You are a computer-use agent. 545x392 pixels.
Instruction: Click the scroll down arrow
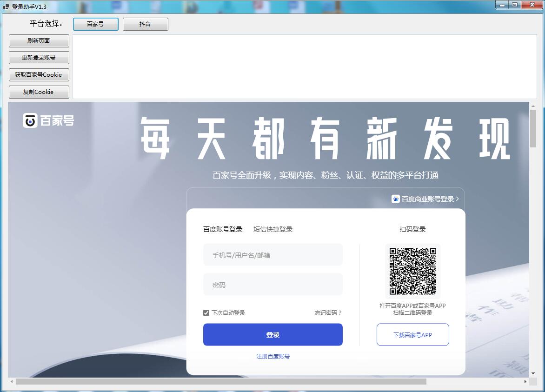click(x=533, y=373)
